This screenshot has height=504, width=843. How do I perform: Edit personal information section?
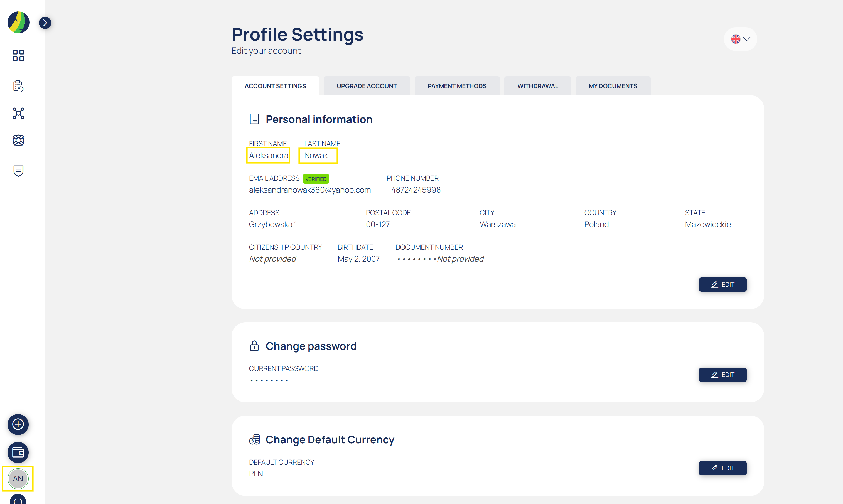click(x=722, y=285)
